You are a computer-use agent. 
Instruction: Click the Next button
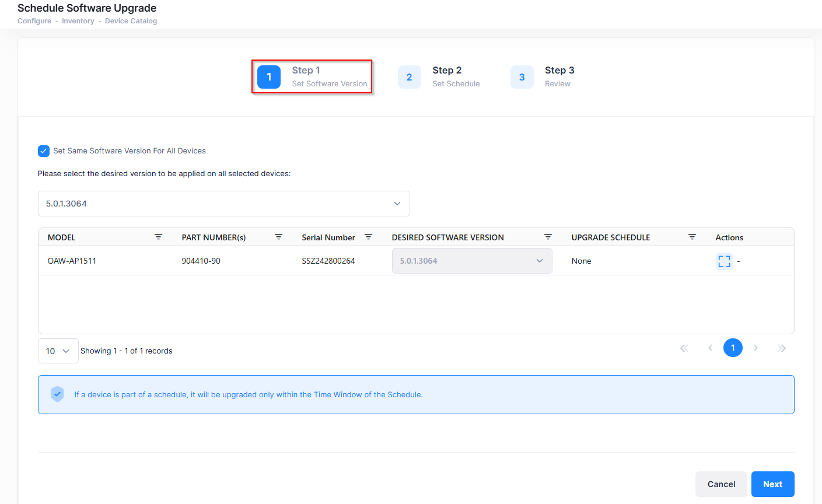(x=772, y=484)
